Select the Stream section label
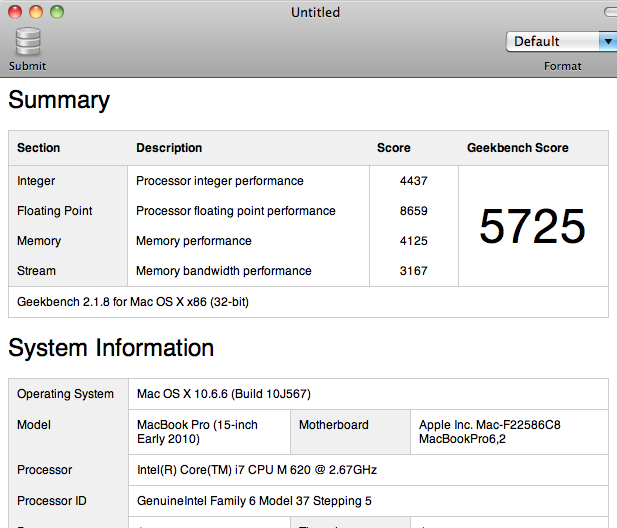The width and height of the screenshot is (617, 528). (36, 271)
